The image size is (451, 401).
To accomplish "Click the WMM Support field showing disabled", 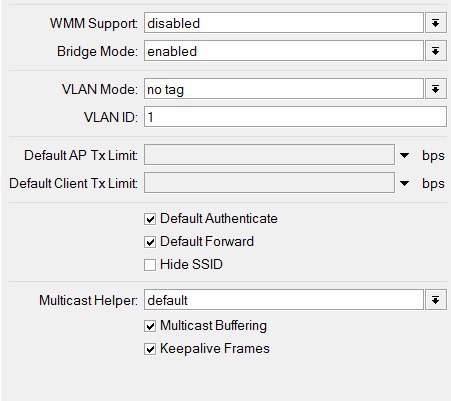I will pos(284,23).
